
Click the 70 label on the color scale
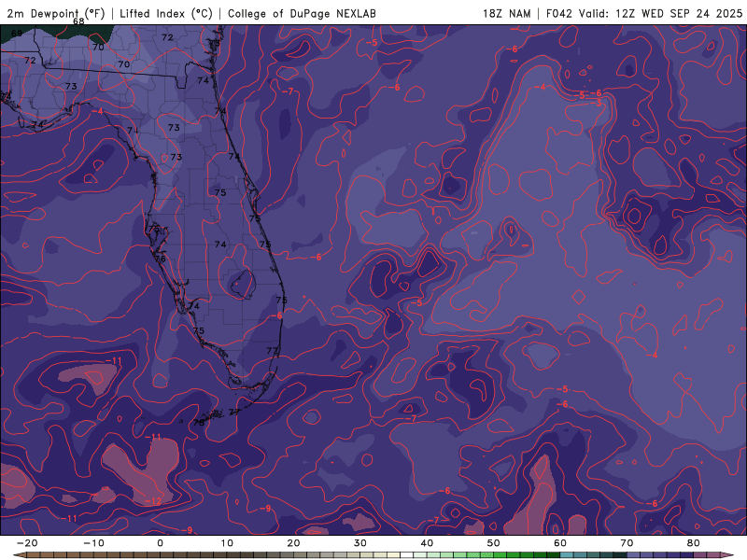pyautogui.click(x=627, y=543)
